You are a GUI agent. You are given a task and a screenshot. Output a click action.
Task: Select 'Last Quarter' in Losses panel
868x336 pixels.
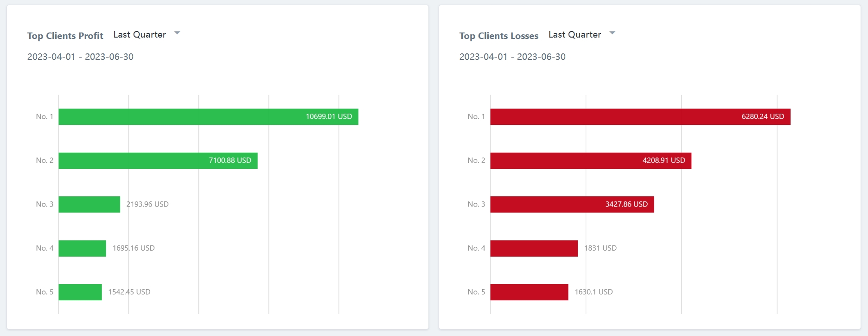tap(574, 35)
